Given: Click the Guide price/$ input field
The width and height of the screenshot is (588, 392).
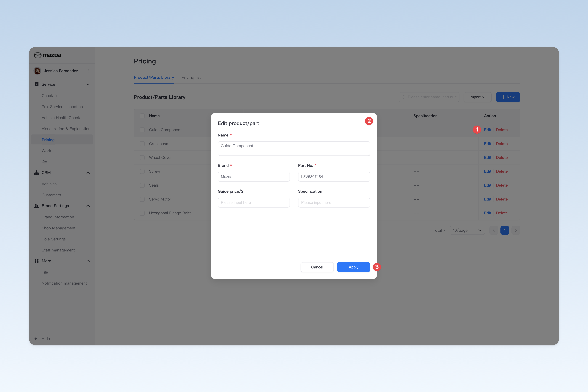Looking at the screenshot, I should (x=254, y=203).
